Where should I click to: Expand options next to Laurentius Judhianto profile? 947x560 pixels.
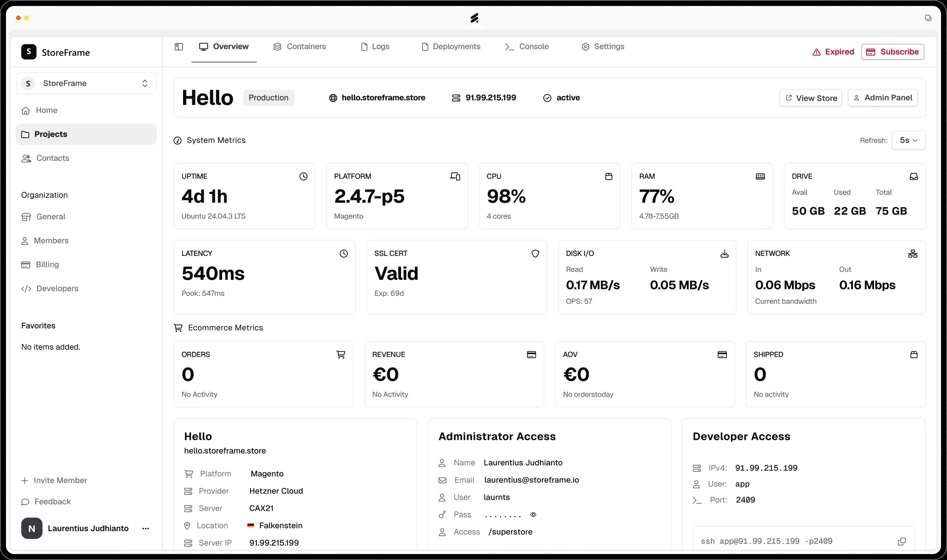tap(145, 528)
